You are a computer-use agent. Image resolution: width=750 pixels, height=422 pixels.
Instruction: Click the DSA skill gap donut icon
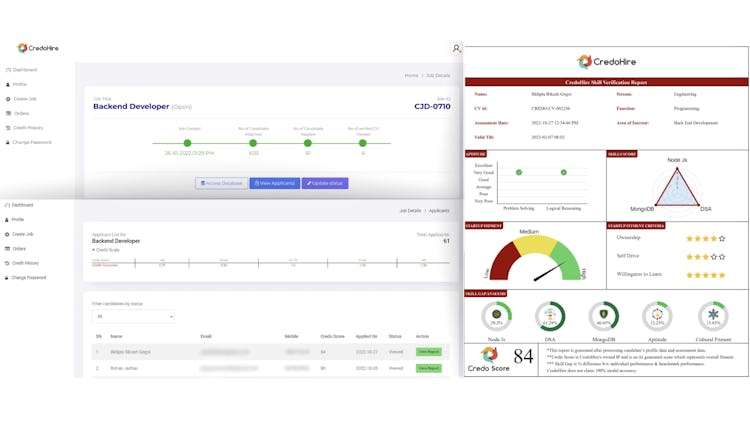(550, 316)
